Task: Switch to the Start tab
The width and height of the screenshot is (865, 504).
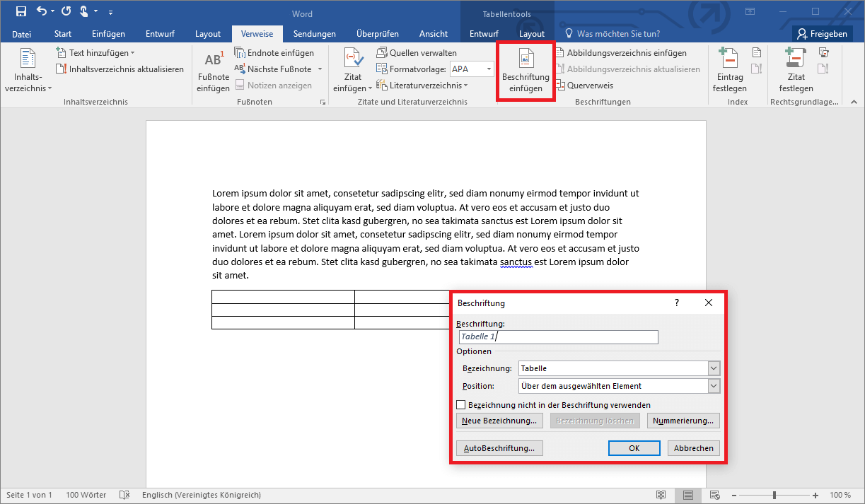Action: (x=63, y=34)
